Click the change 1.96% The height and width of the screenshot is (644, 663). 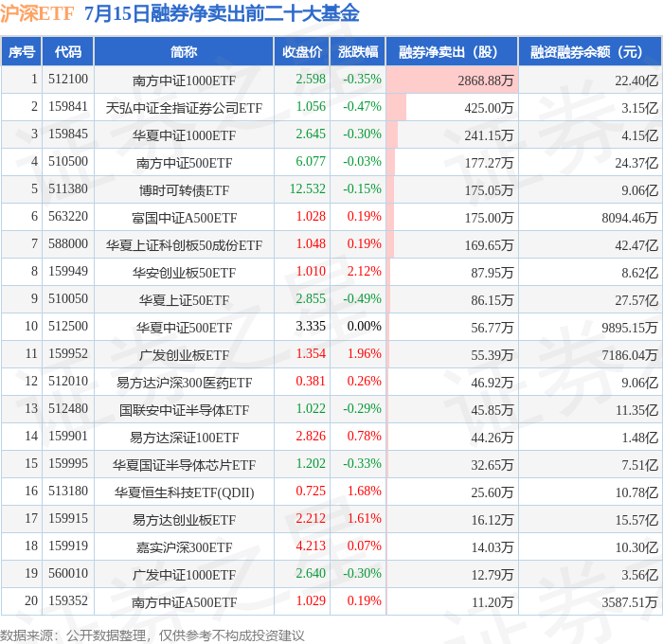click(364, 354)
